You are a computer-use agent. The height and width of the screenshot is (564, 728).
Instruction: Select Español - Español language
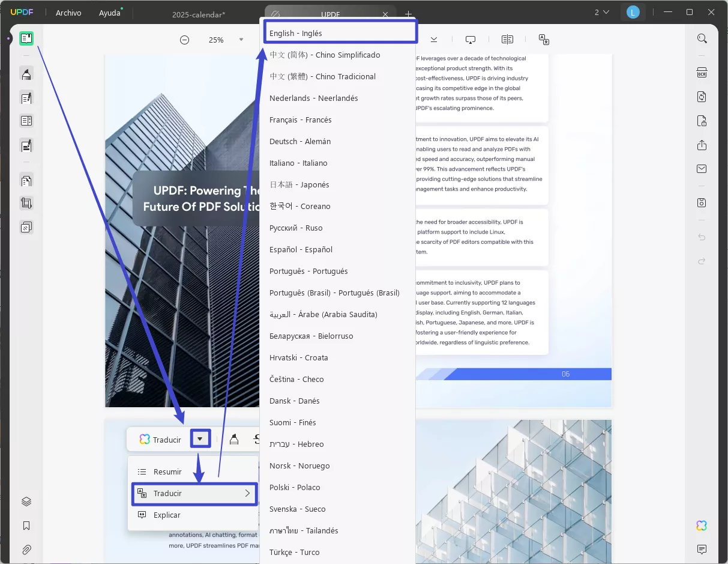tap(337, 249)
